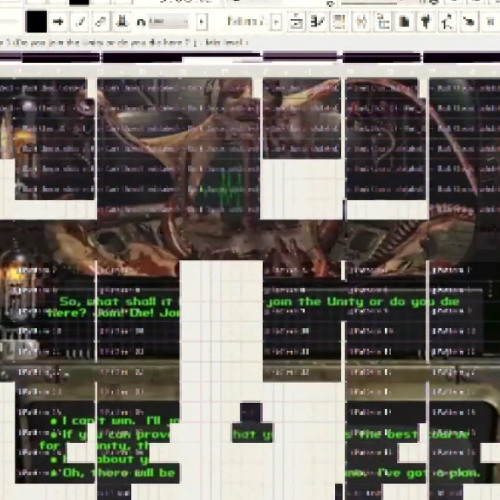Click the right-arrow icon beside the black swatch
This screenshot has width=500, height=500.
58,22
